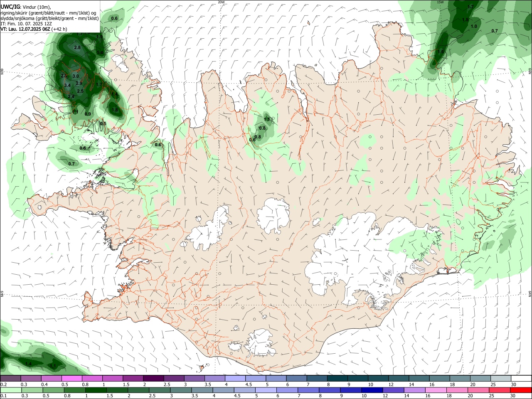Click the 2.9 precipitation value
The height and width of the screenshot is (399, 532).
pyautogui.click(x=79, y=84)
